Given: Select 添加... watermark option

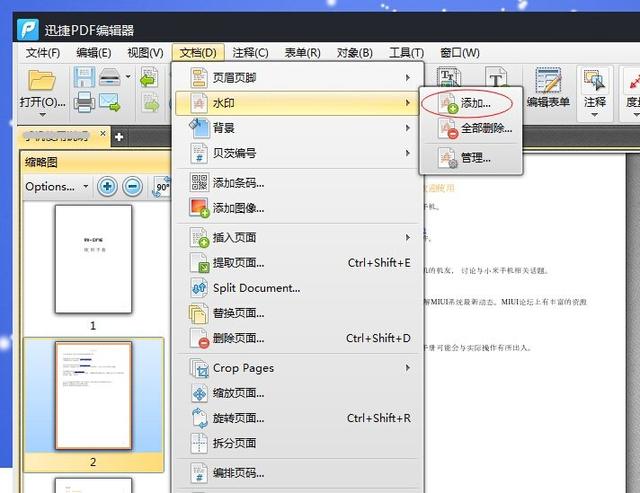Looking at the screenshot, I should click(471, 103).
